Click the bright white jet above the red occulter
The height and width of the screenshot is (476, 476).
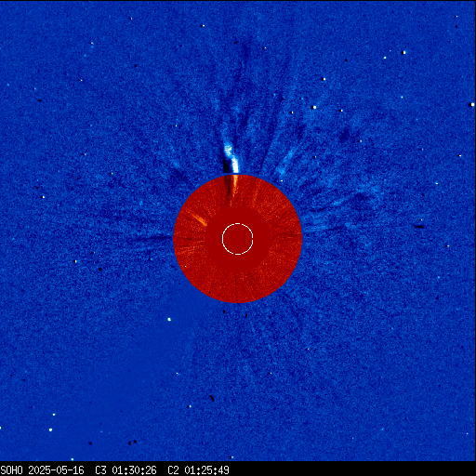pos(231,157)
